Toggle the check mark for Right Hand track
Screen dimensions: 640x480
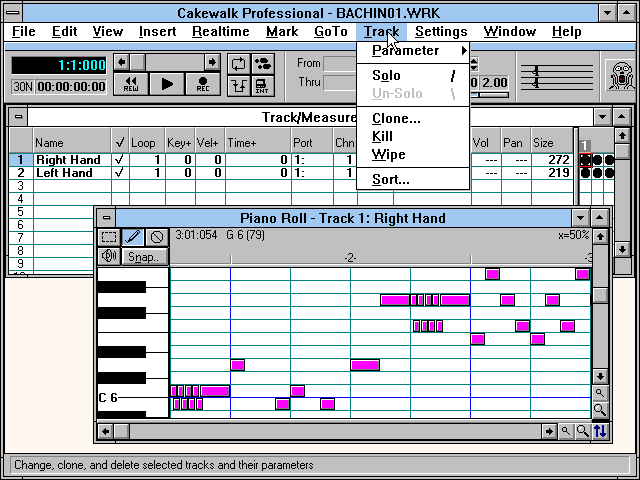[120, 160]
